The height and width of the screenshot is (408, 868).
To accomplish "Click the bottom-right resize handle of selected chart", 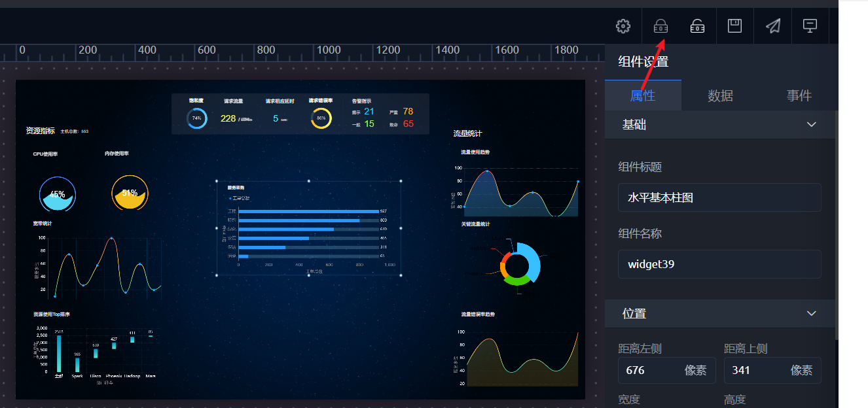I will (x=401, y=275).
